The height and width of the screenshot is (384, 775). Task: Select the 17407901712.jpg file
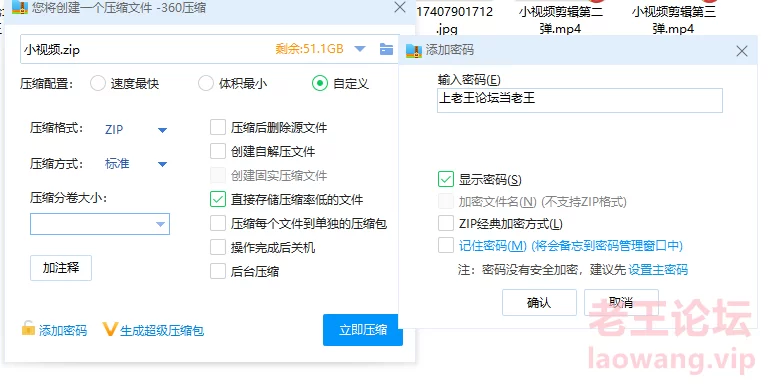455,20
